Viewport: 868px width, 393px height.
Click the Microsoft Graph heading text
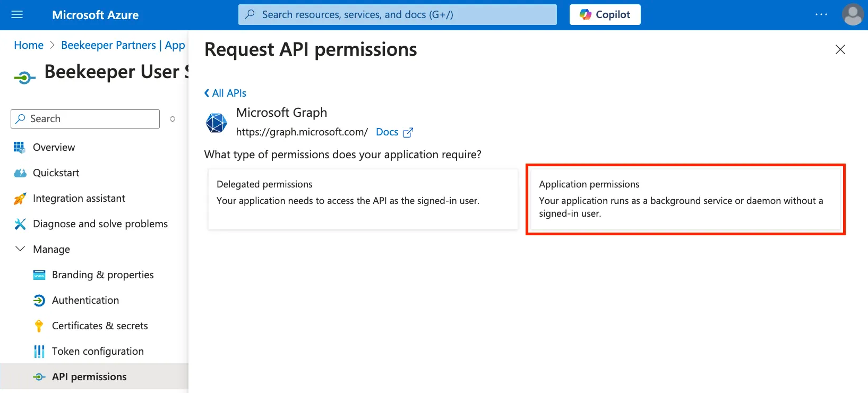[282, 113]
